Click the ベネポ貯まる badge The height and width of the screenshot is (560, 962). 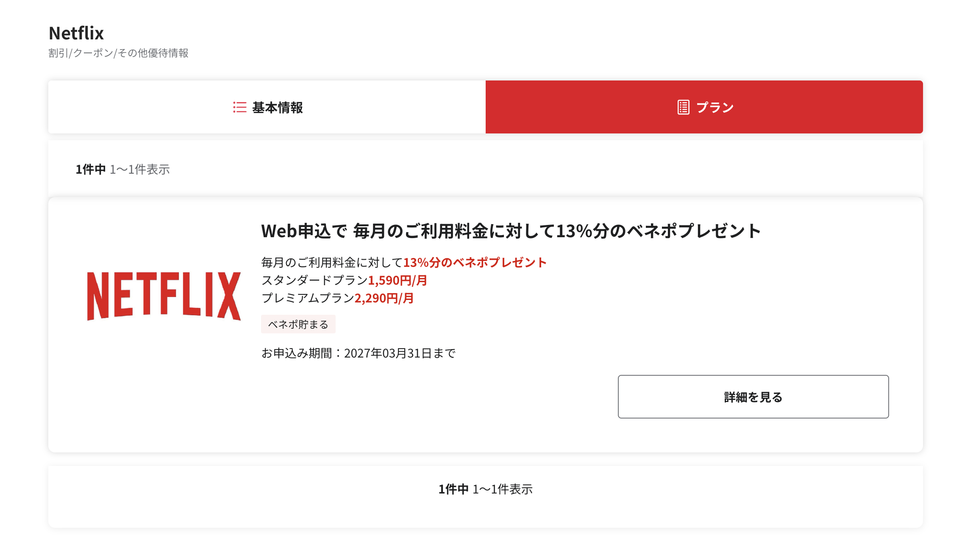tap(298, 324)
